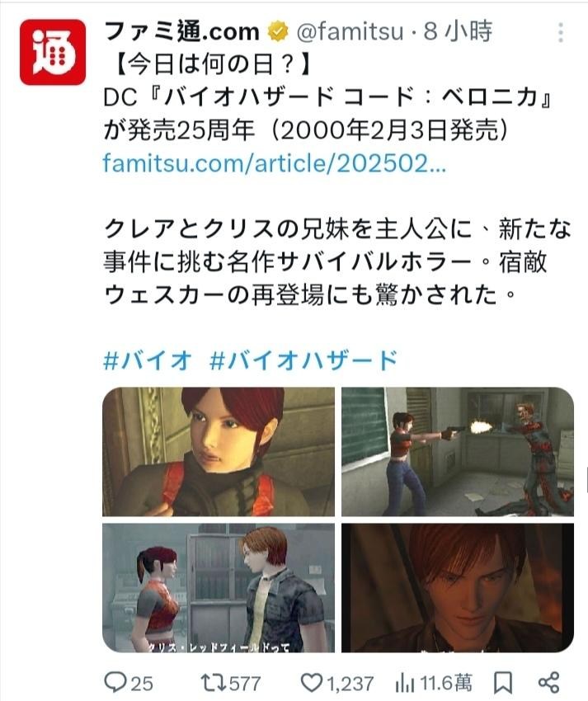Image resolution: width=588 pixels, height=701 pixels.
Task: Open the famitsu.com article link
Action: point(274,163)
